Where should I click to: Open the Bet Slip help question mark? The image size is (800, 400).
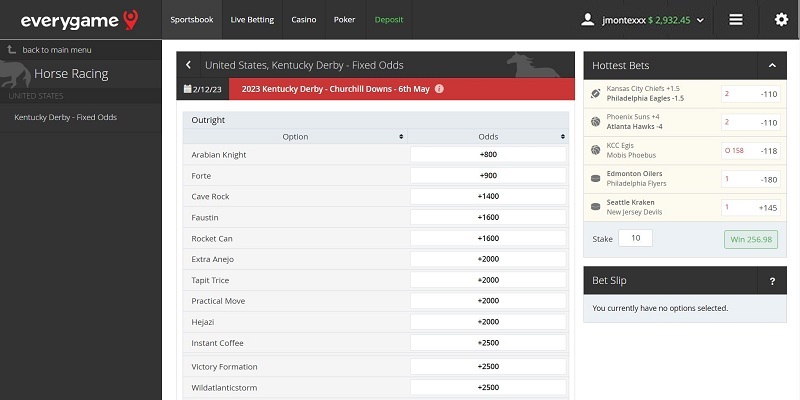point(772,281)
